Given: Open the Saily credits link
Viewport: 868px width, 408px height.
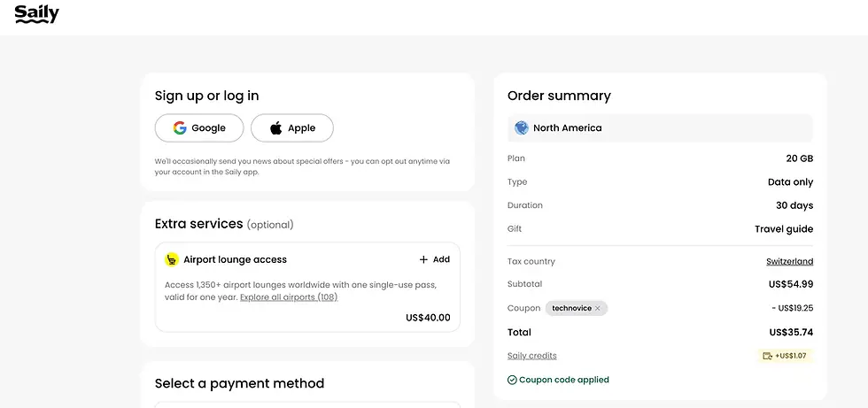Looking at the screenshot, I should click(532, 356).
